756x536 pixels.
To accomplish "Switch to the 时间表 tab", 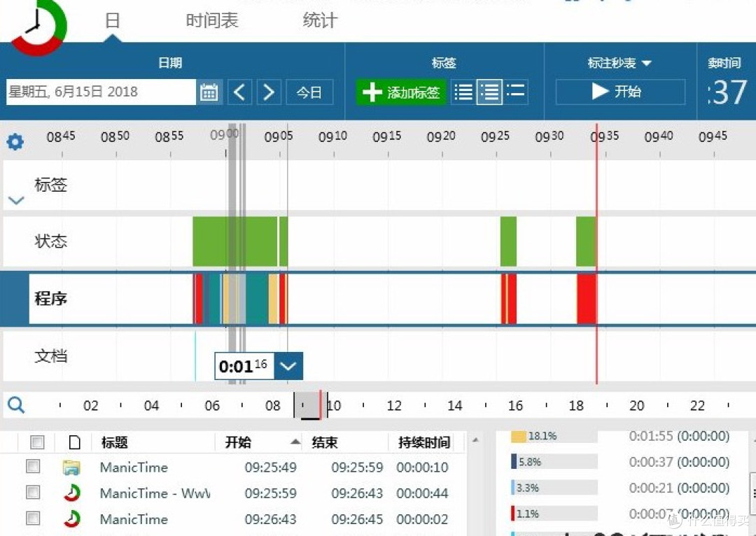I will pos(211,20).
